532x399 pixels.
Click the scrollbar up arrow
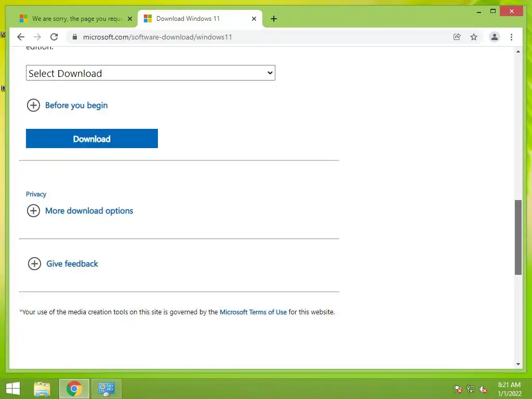tap(518, 51)
